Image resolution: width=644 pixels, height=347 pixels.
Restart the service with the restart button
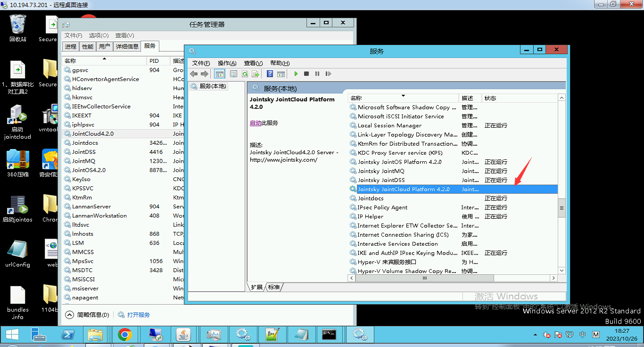click(x=329, y=74)
